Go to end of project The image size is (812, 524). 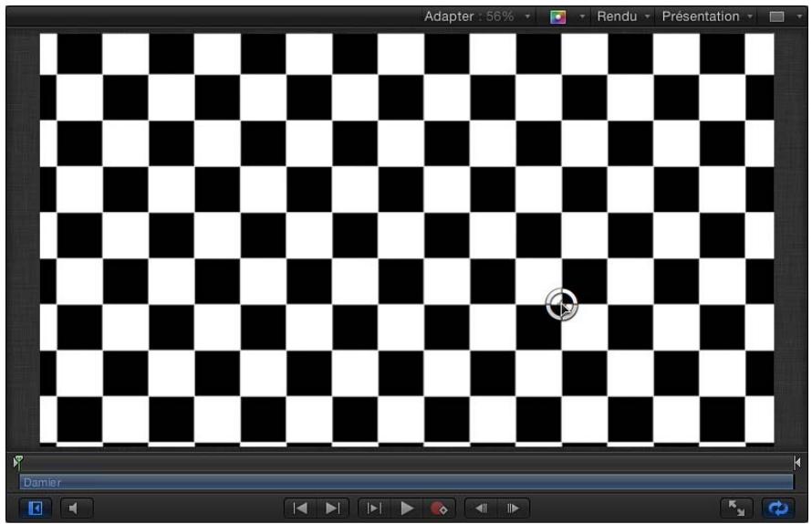click(332, 508)
